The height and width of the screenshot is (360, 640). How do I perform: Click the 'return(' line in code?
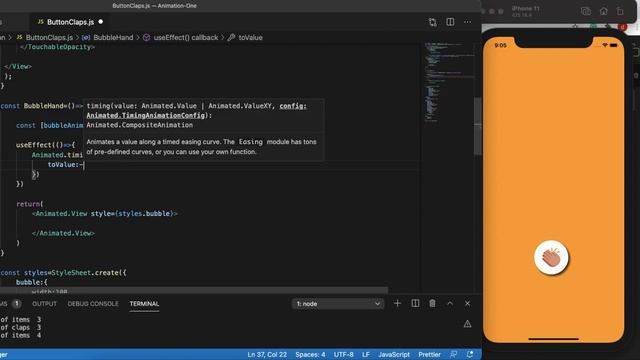click(x=30, y=204)
